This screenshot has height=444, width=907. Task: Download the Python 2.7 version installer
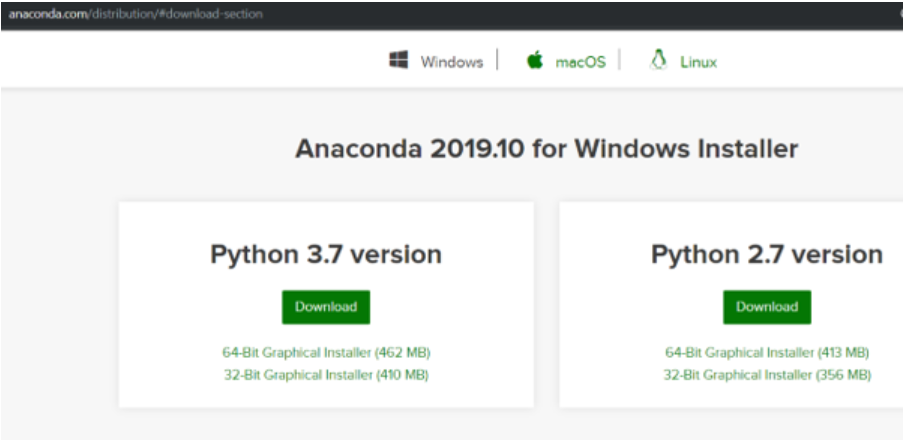[x=767, y=307]
